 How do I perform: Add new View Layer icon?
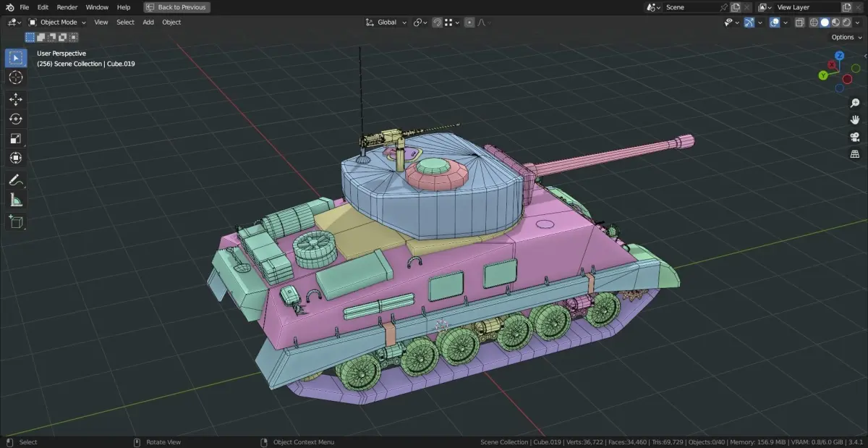(847, 7)
